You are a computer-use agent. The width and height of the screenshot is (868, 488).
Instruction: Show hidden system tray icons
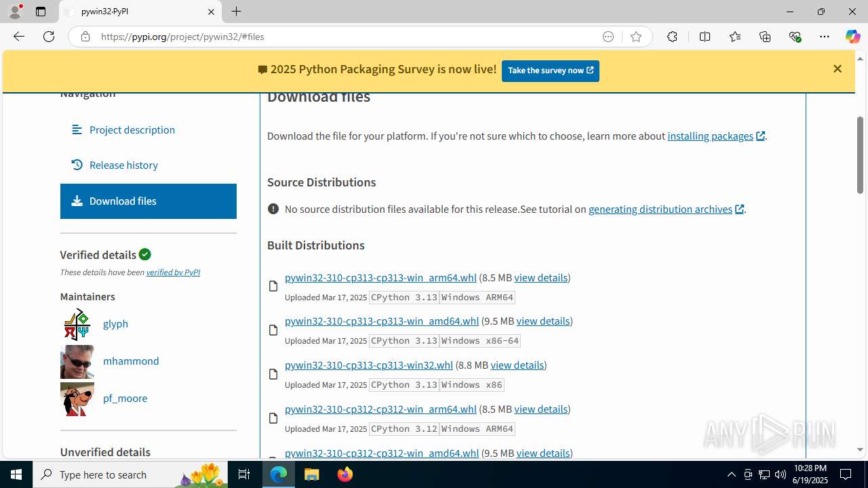(x=731, y=474)
